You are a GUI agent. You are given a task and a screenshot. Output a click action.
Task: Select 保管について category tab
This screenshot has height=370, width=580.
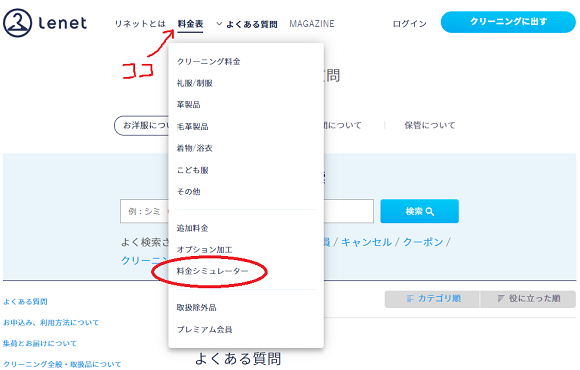(x=429, y=125)
